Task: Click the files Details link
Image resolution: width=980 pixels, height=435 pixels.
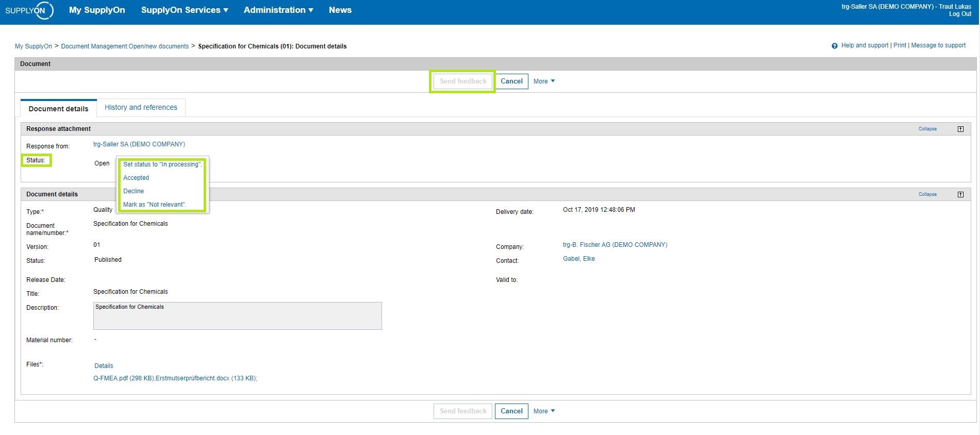Action: click(104, 366)
